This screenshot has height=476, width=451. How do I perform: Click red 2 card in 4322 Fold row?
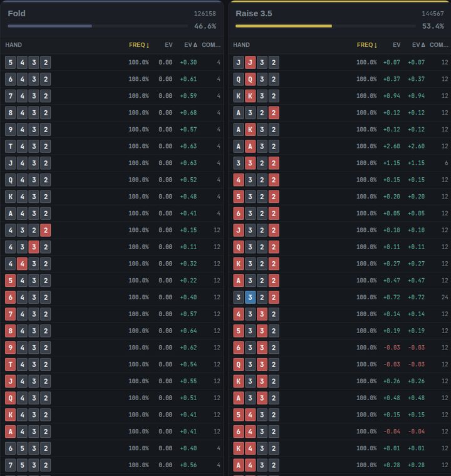(46, 230)
